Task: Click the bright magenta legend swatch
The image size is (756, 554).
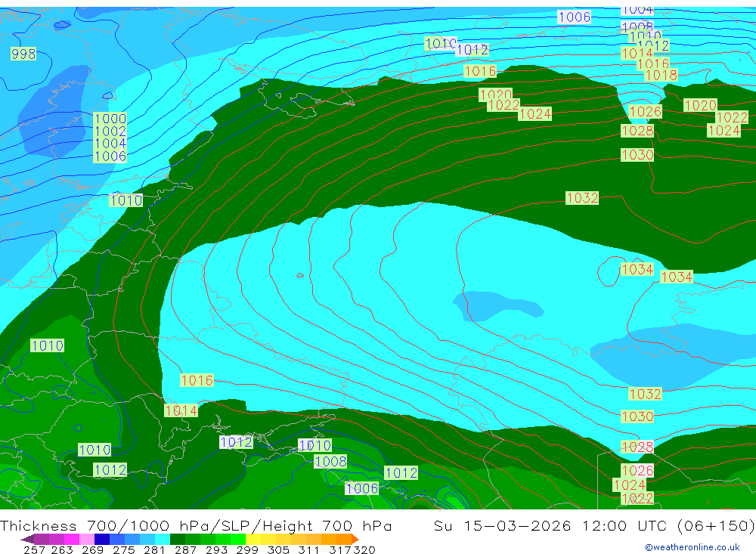Action: click(70, 539)
